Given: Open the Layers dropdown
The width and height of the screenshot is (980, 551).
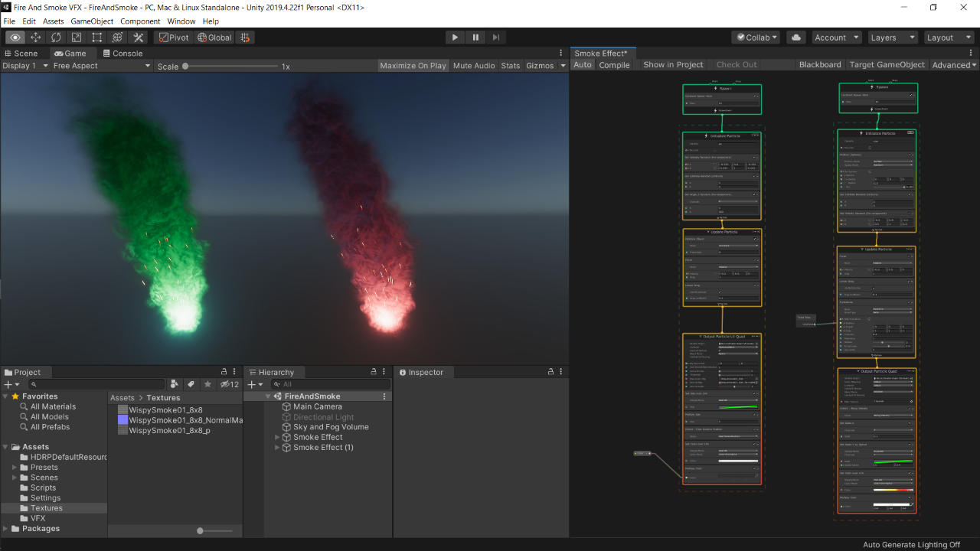Looking at the screenshot, I should [x=892, y=37].
